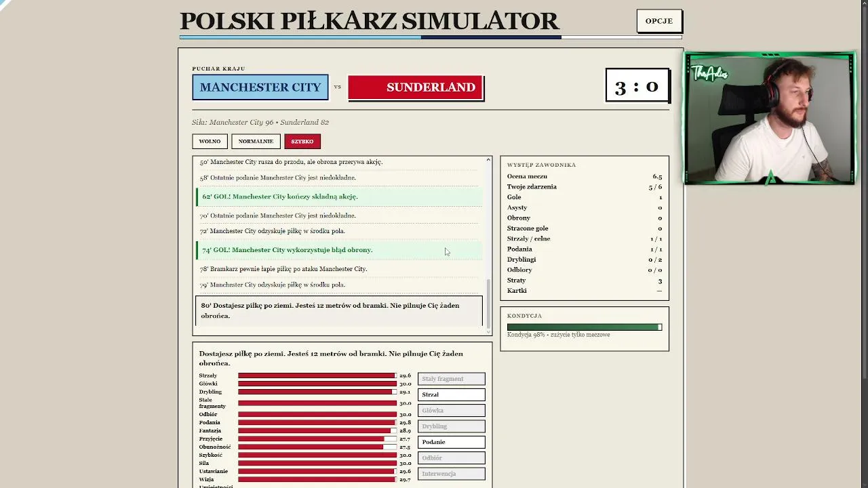Click the Wizja skill bar
The height and width of the screenshot is (488, 868).
[x=317, y=479]
